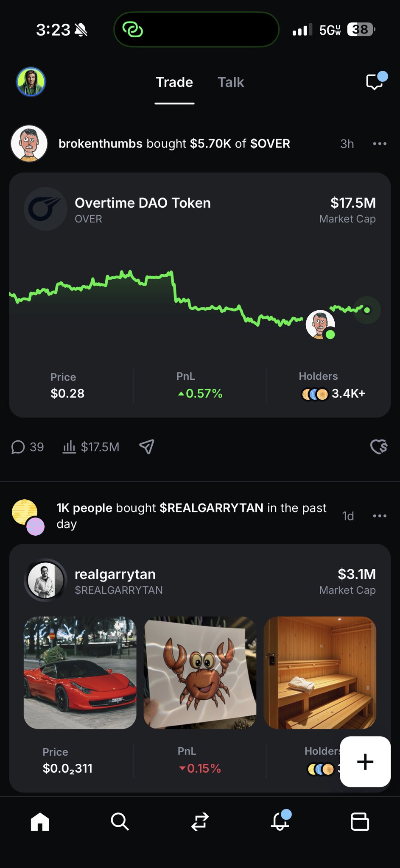The width and height of the screenshot is (400, 868).
Task: Tap the chart's current price dot
Action: pos(367,310)
